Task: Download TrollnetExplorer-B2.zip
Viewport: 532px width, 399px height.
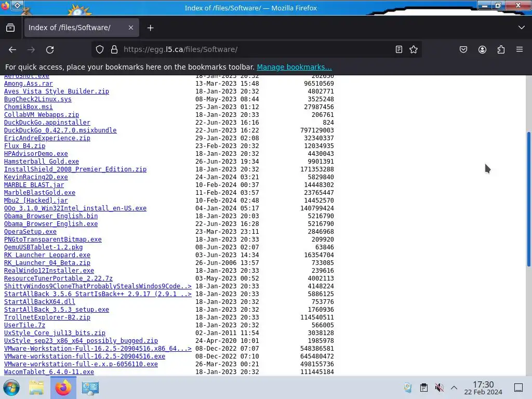Action: 47,317
